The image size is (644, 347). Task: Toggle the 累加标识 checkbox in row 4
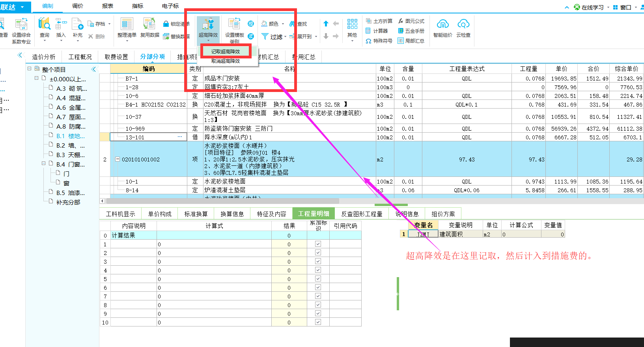(x=318, y=270)
